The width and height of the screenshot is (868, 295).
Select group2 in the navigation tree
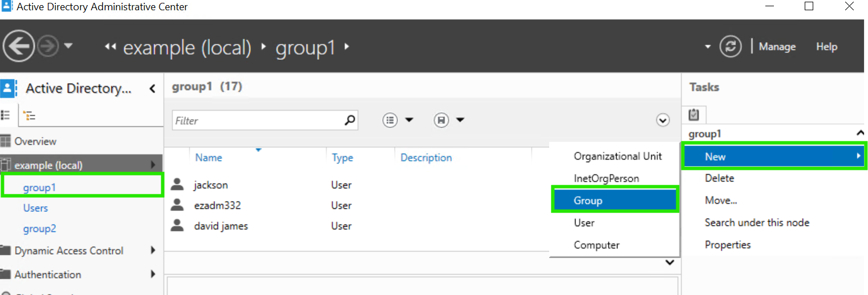(39, 229)
